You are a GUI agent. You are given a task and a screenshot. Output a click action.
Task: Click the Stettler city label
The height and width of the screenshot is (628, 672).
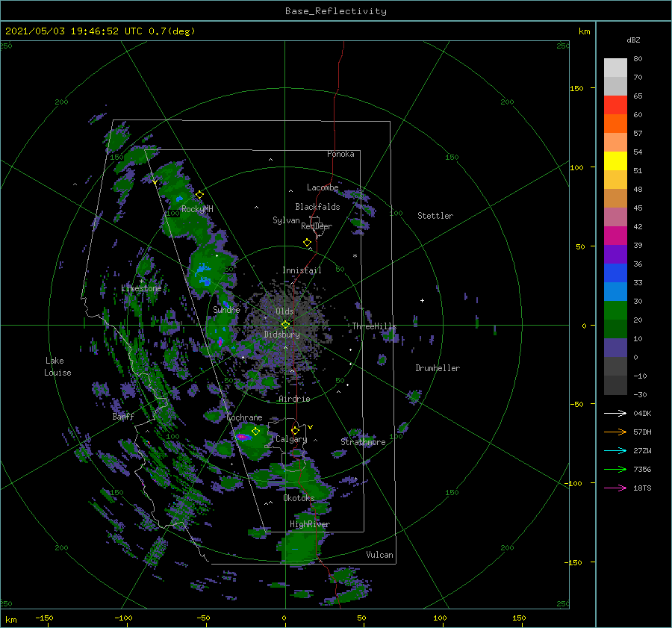click(x=435, y=216)
